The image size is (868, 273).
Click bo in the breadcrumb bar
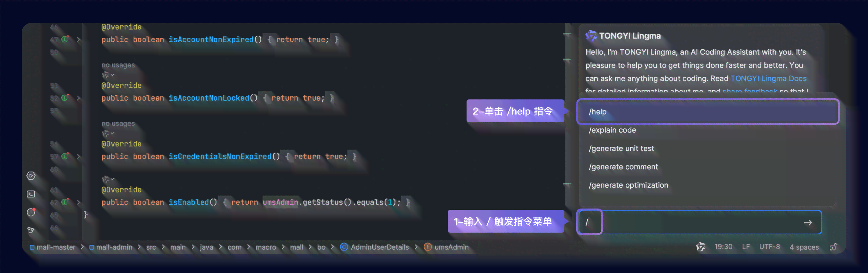point(322,247)
